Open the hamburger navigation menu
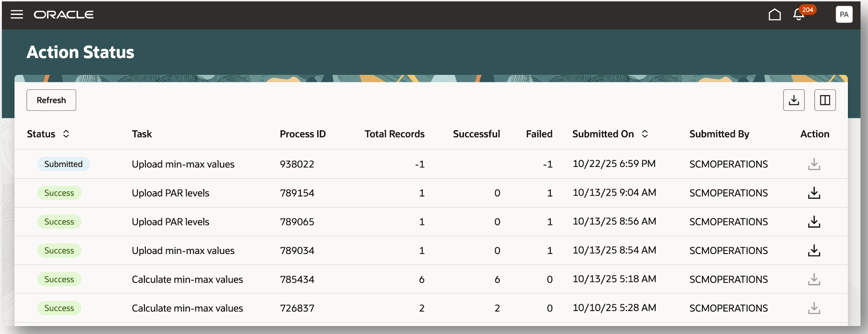The width and height of the screenshot is (868, 334). pyautogui.click(x=17, y=15)
